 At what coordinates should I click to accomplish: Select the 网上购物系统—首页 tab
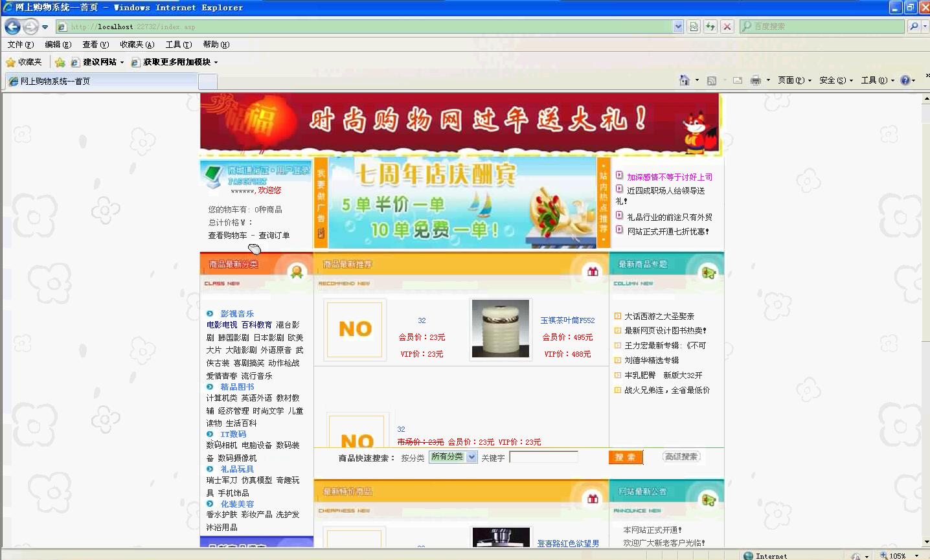pos(101,81)
